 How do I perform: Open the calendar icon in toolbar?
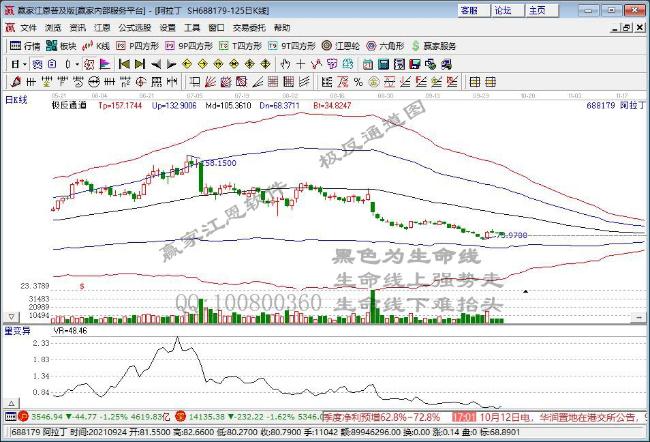click(368, 64)
